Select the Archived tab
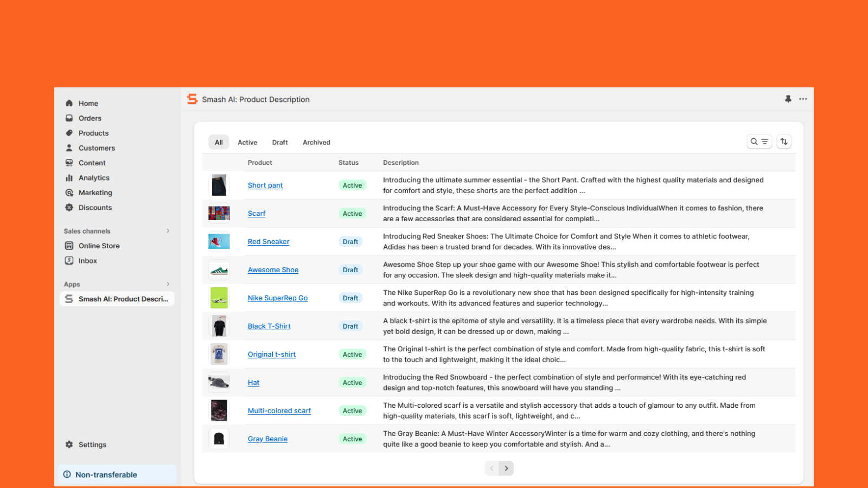868x488 pixels. (x=316, y=143)
